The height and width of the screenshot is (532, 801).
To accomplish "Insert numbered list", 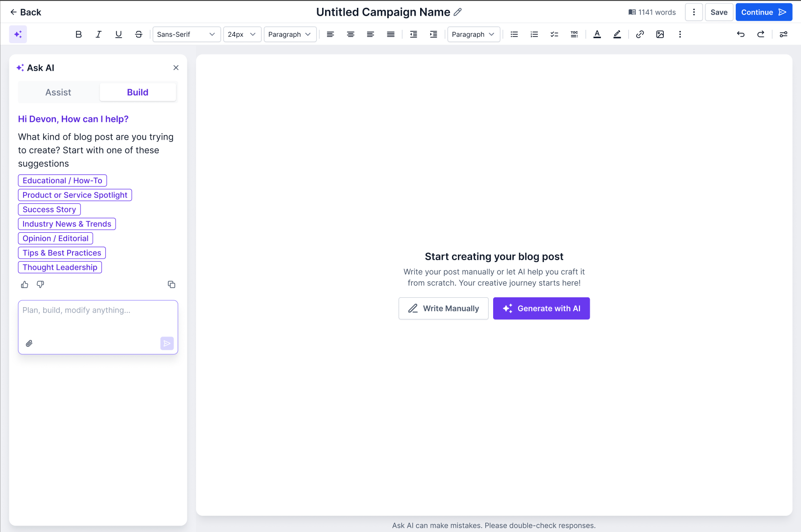I will 534,34.
